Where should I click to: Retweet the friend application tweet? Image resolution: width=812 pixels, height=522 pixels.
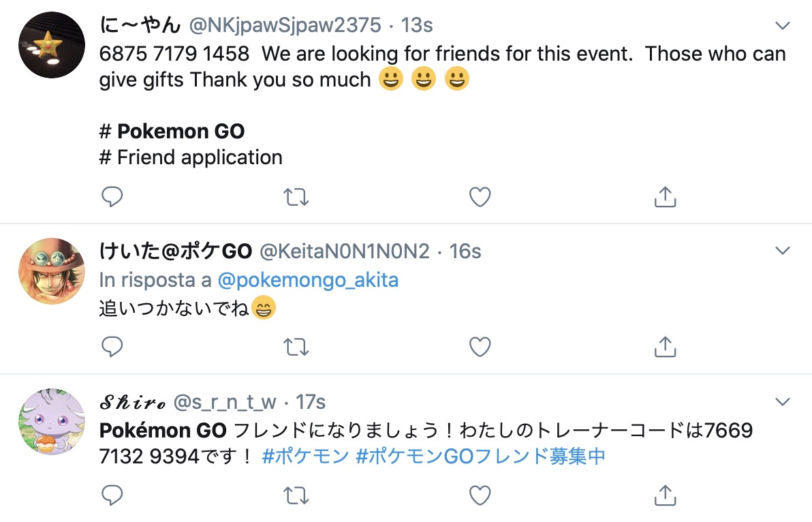296,197
